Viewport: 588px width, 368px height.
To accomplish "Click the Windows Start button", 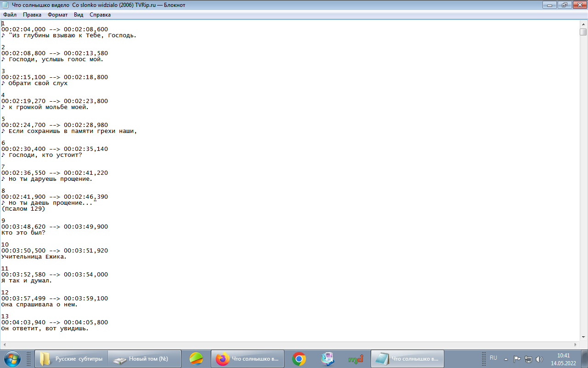I will [x=12, y=358].
